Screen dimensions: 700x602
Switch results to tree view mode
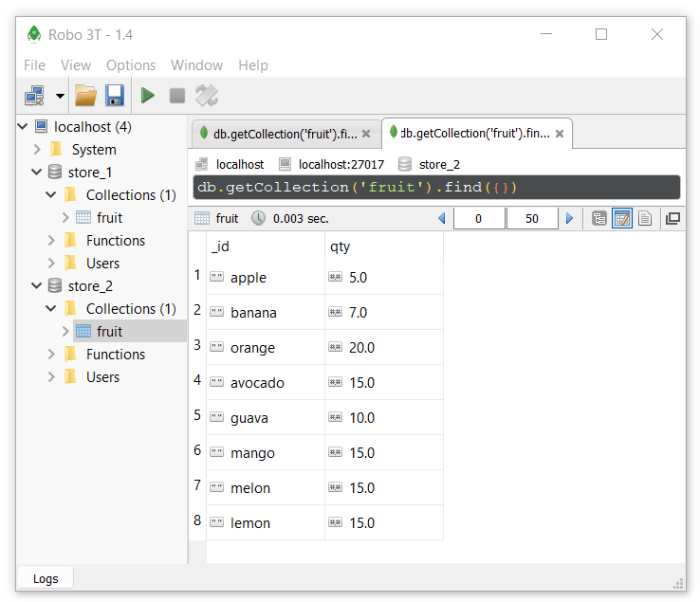(x=599, y=219)
